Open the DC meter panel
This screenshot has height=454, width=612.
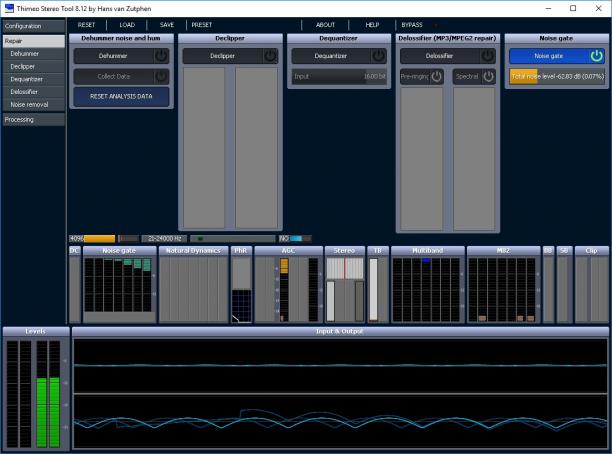[74, 284]
